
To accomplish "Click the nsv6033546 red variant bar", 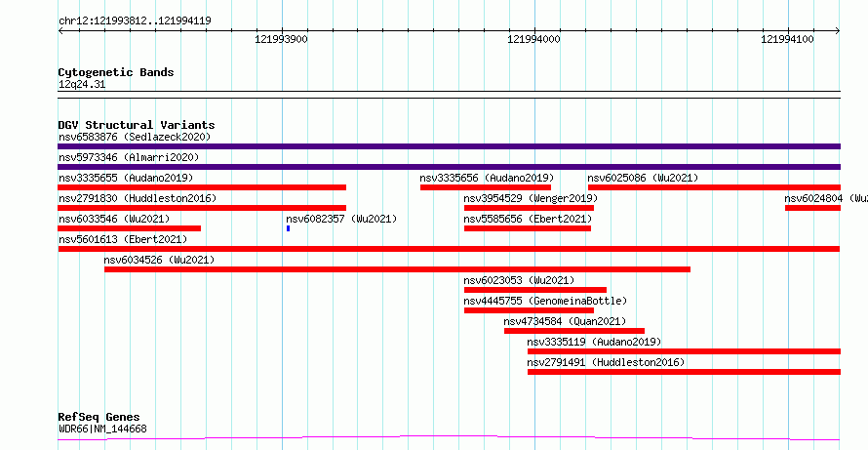I will (130, 228).
